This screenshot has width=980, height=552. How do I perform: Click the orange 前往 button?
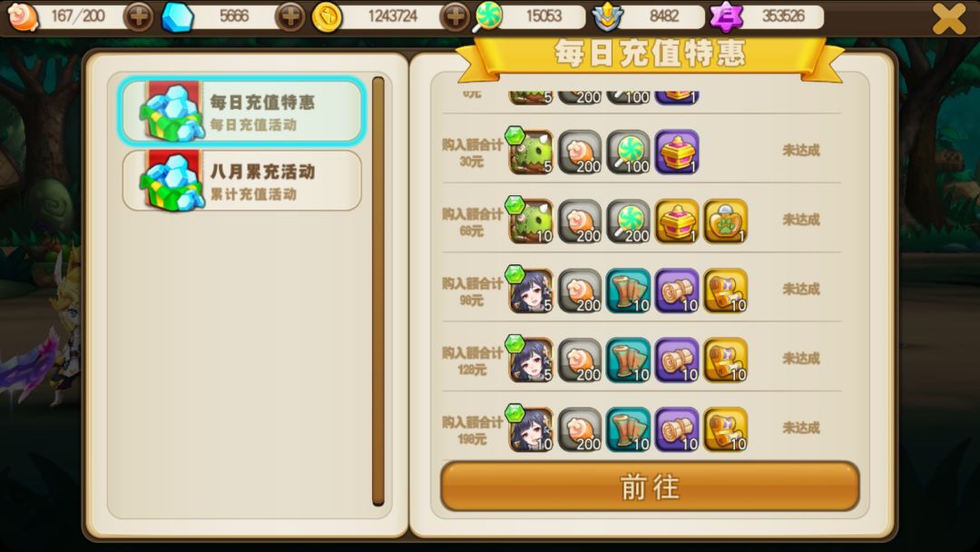click(x=650, y=487)
